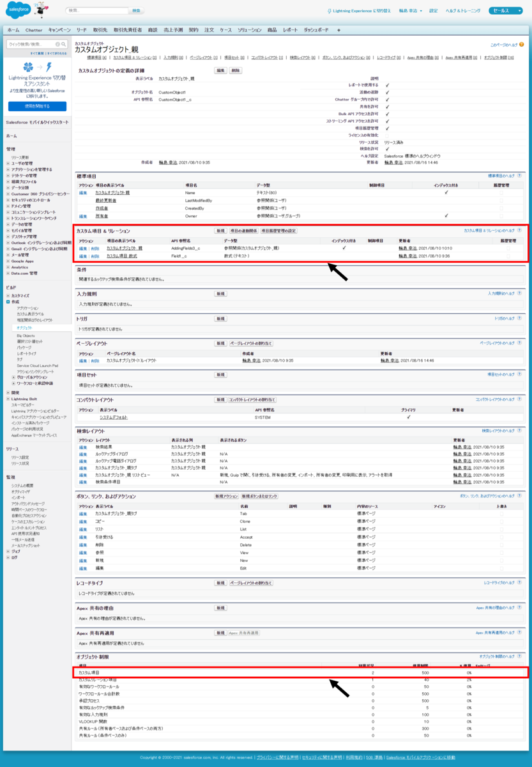The height and width of the screenshot is (767, 532).
Task: Click help icon next to ページレイアウトのヘルプ
Action: click(519, 343)
